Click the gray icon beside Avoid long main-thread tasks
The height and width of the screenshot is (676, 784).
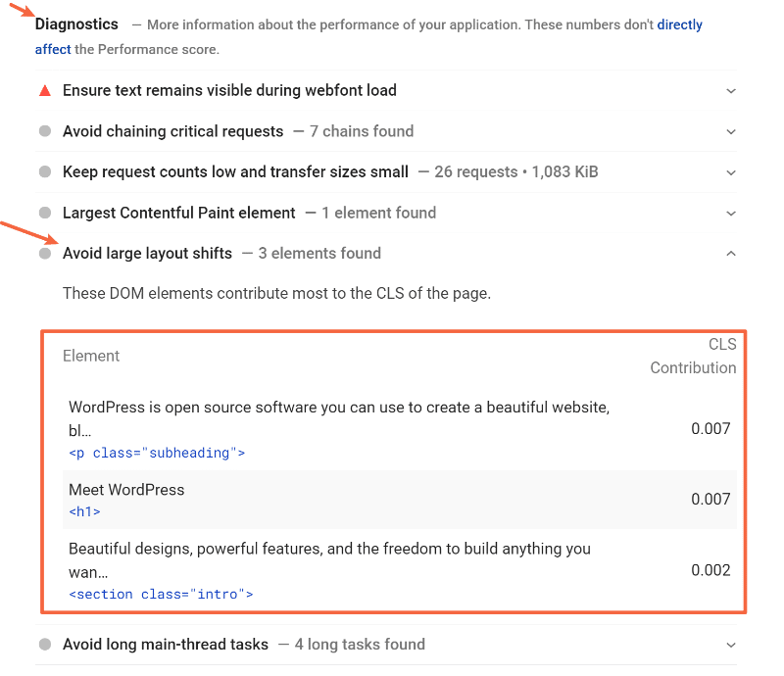click(44, 645)
